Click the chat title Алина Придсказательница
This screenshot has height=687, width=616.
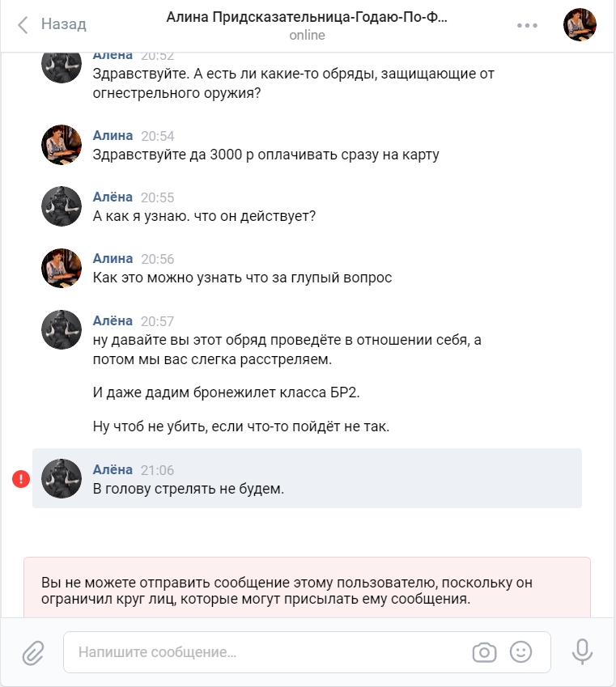(307, 17)
